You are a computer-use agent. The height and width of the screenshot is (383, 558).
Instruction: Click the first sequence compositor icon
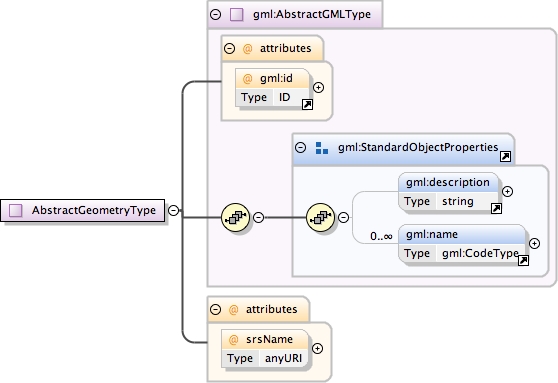[x=235, y=217]
